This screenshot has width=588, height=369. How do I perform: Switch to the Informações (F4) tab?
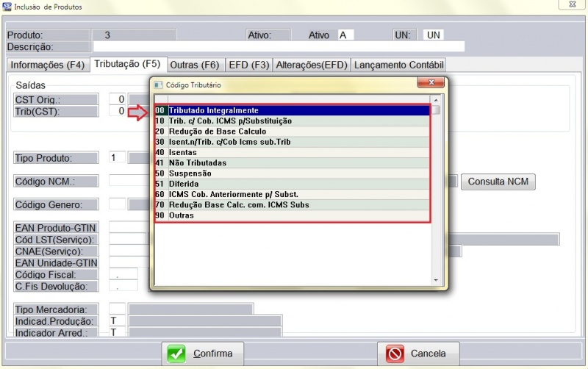click(48, 65)
